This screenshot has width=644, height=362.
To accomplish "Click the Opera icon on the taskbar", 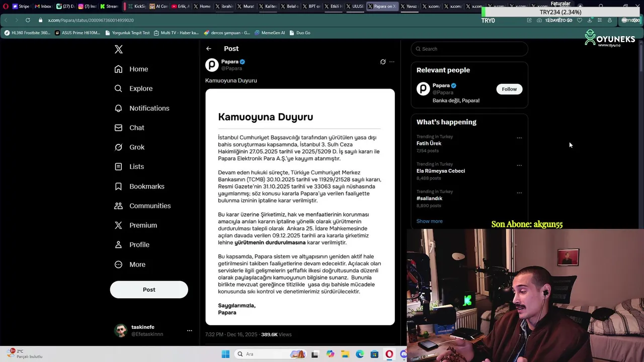I will (x=389, y=354).
